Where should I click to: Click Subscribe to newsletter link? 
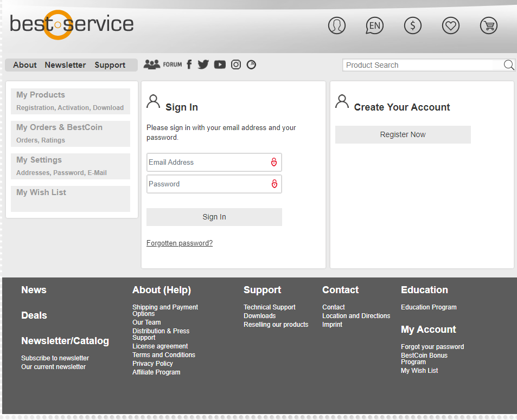coord(55,358)
